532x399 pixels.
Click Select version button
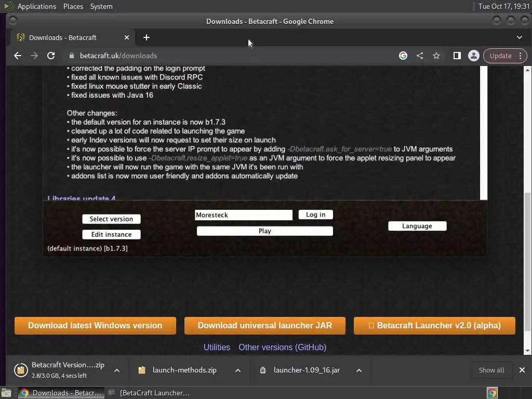point(111,219)
